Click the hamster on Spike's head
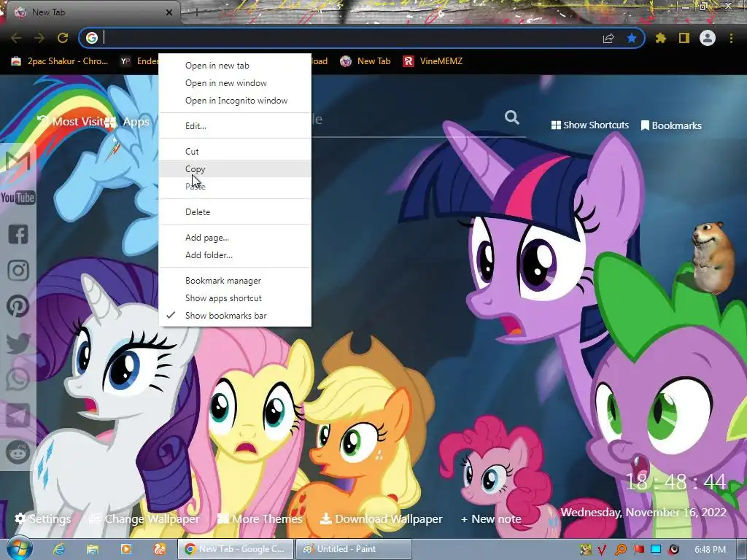Viewport: 747px width, 560px height. pyautogui.click(x=713, y=257)
